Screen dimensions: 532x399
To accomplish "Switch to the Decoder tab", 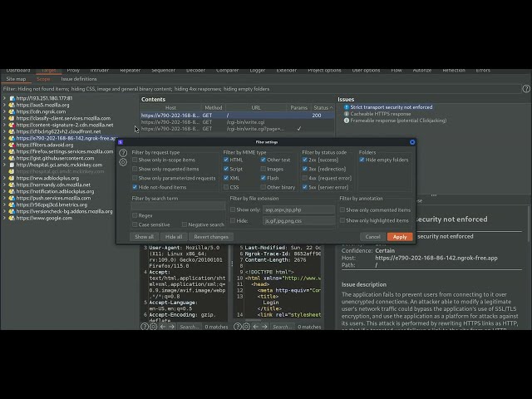I will (x=196, y=71).
